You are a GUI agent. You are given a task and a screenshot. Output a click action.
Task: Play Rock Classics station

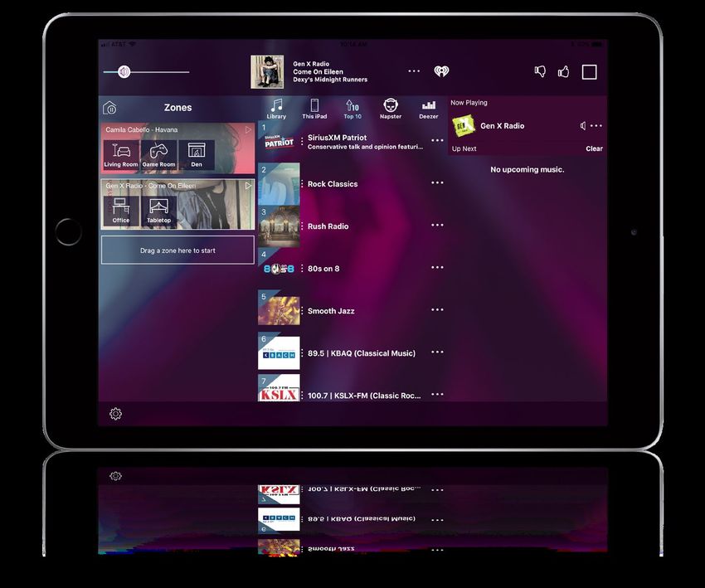point(351,184)
